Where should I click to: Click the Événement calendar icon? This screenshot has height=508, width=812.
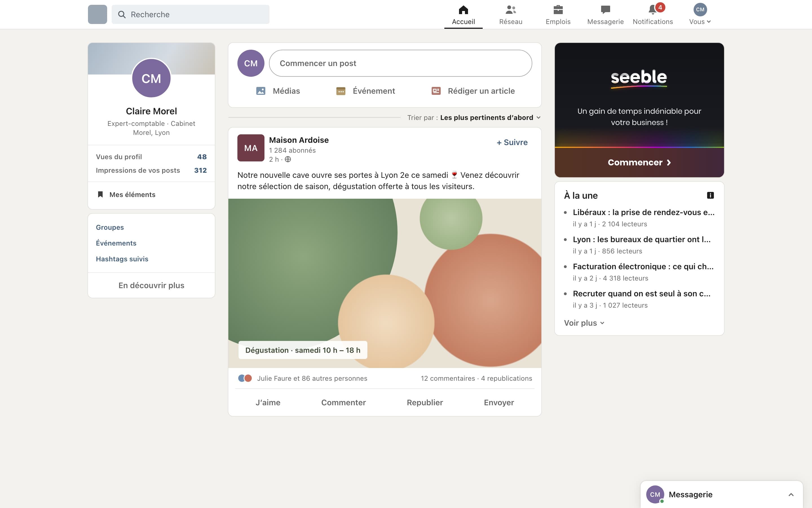click(341, 91)
